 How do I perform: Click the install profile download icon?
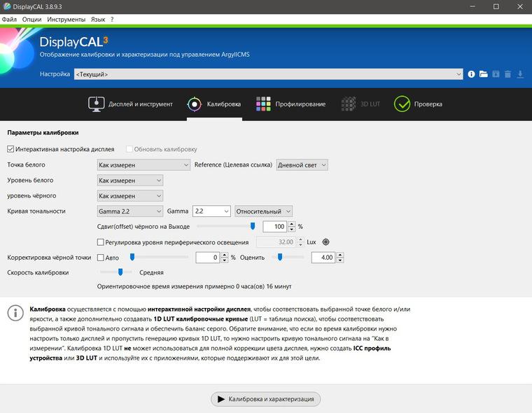(x=520, y=74)
